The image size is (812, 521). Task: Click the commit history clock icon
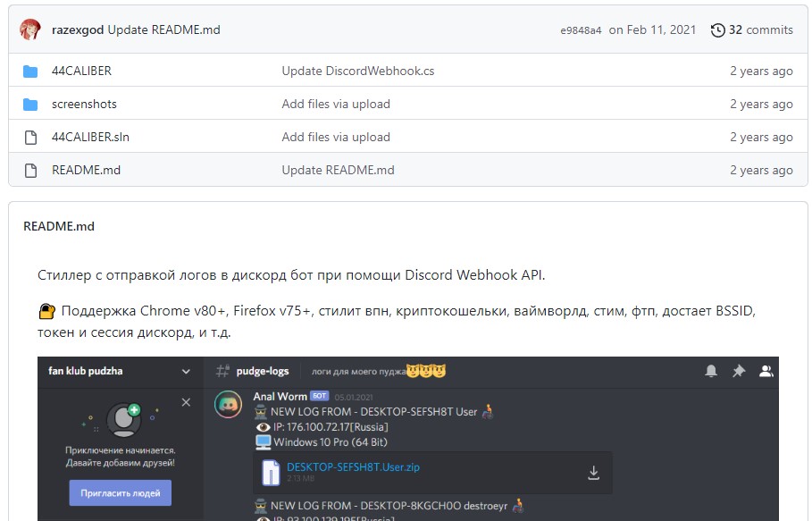point(717,30)
